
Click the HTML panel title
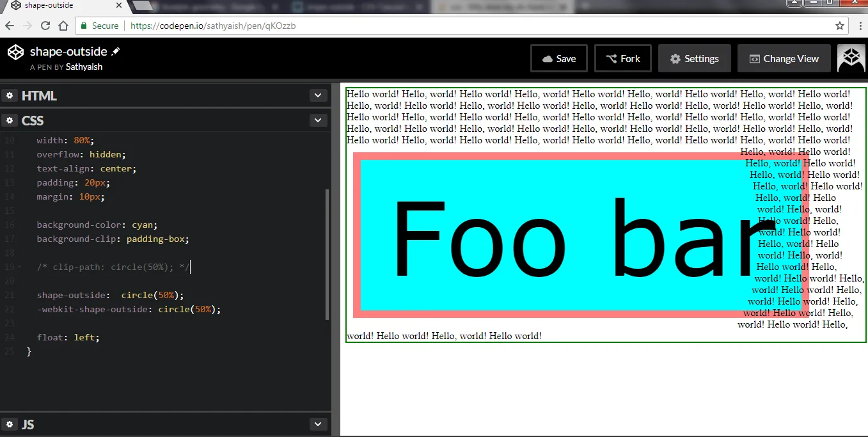coord(39,95)
